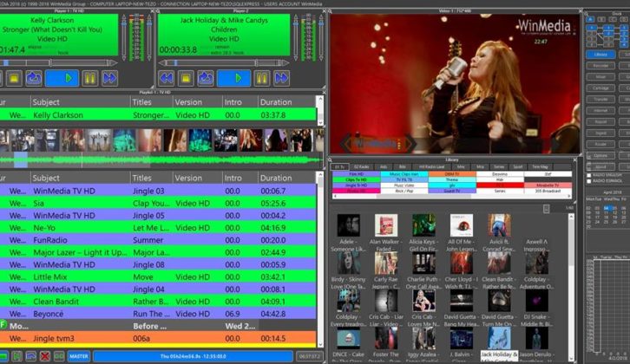
Task: Click the green link icon left of MASTER
Action: 59,356
